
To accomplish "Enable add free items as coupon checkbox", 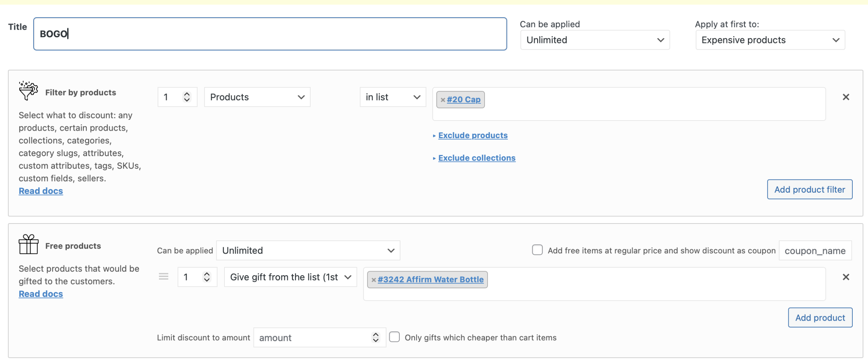I will tap(537, 250).
